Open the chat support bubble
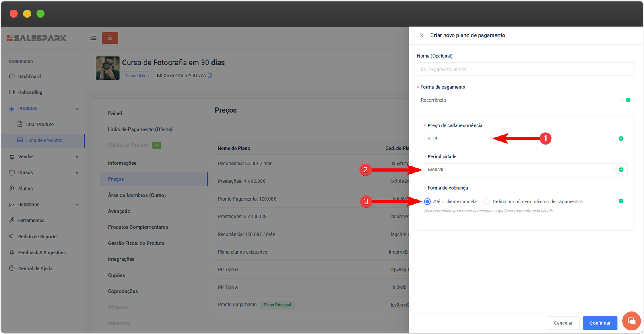The width and height of the screenshot is (644, 334). click(631, 321)
